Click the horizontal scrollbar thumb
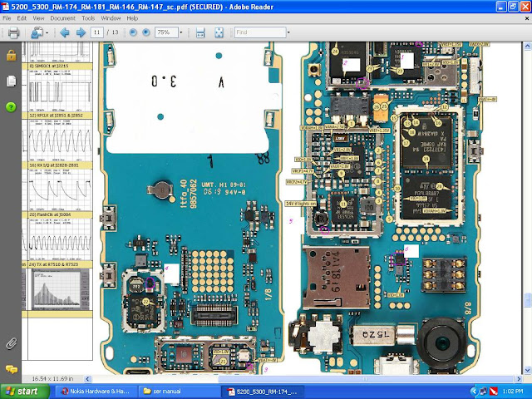The height and width of the screenshot is (399, 532). click(366, 379)
